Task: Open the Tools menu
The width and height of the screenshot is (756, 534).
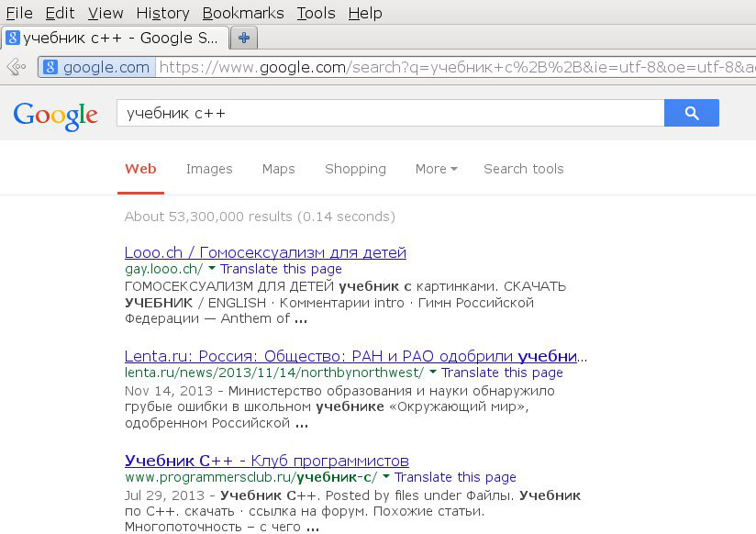Action: click(316, 13)
